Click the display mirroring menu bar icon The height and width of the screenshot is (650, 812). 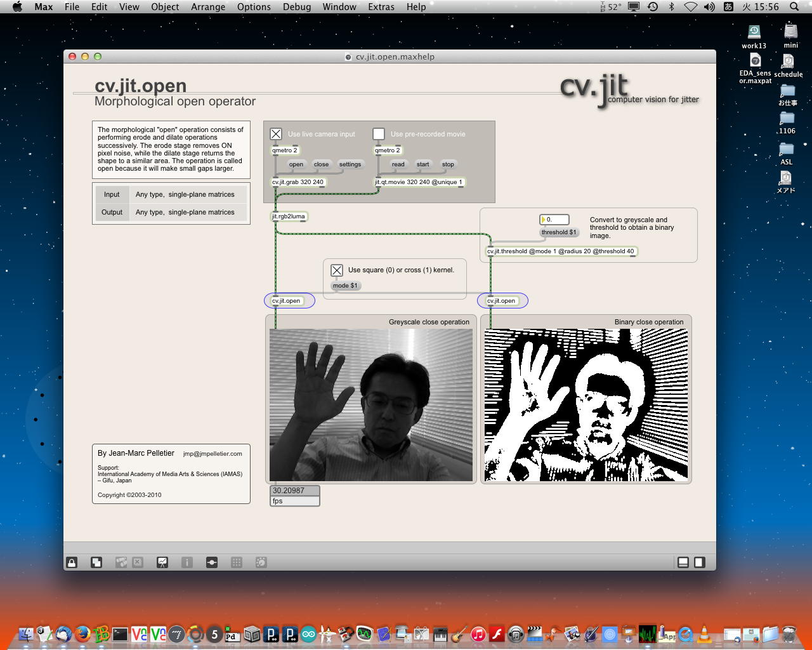[x=634, y=7]
